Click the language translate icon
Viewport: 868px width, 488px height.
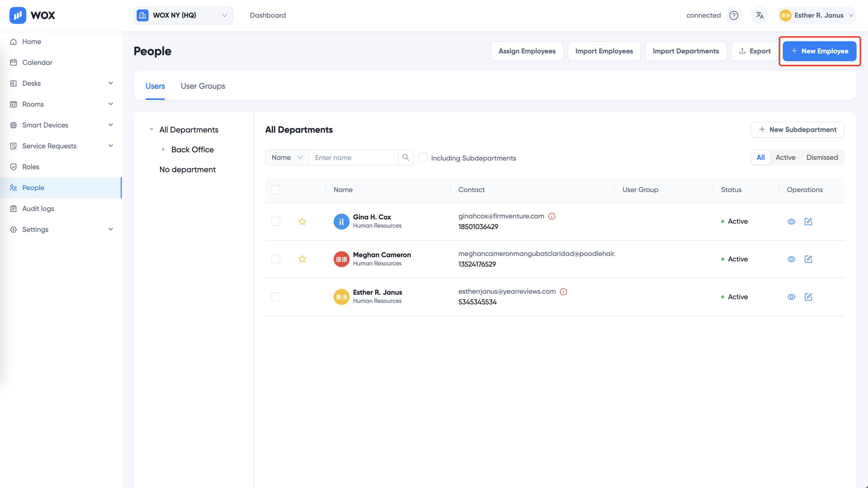(x=759, y=15)
